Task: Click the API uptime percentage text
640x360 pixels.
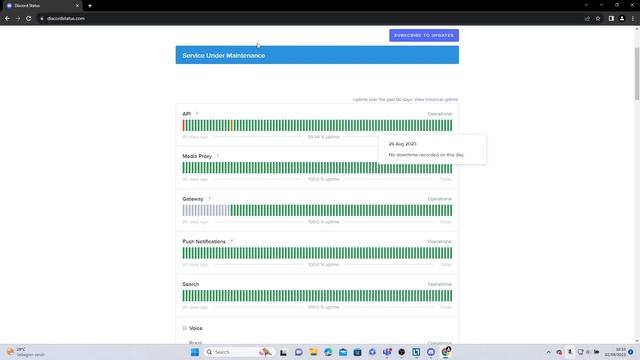Action: pyautogui.click(x=323, y=137)
